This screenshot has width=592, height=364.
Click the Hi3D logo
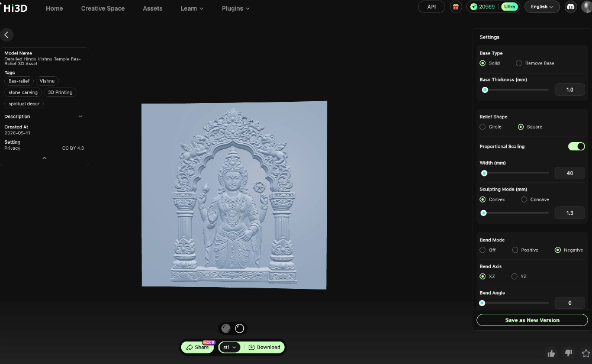pos(15,8)
